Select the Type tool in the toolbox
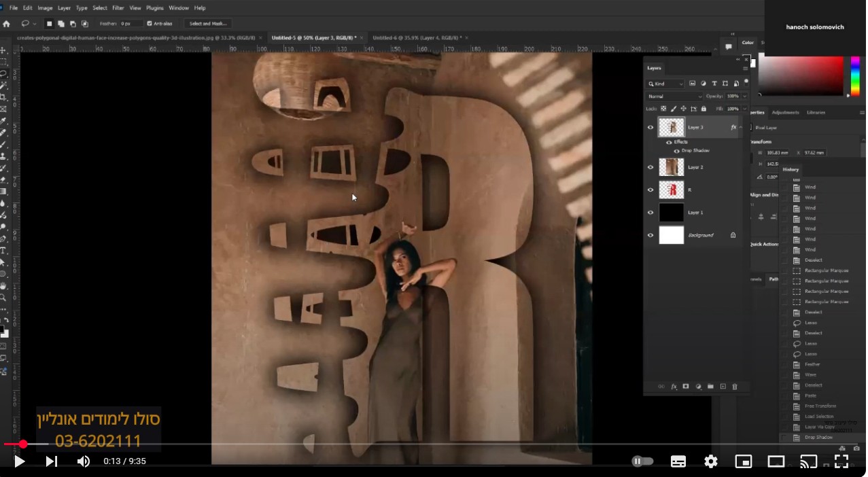 3,251
